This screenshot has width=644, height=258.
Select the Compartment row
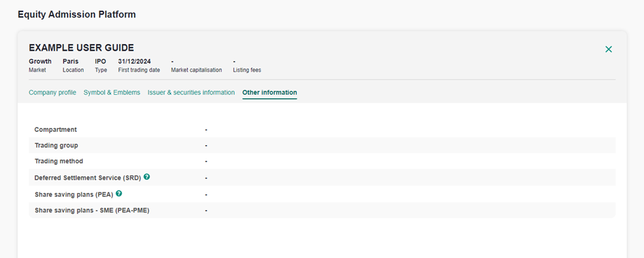tap(322, 130)
